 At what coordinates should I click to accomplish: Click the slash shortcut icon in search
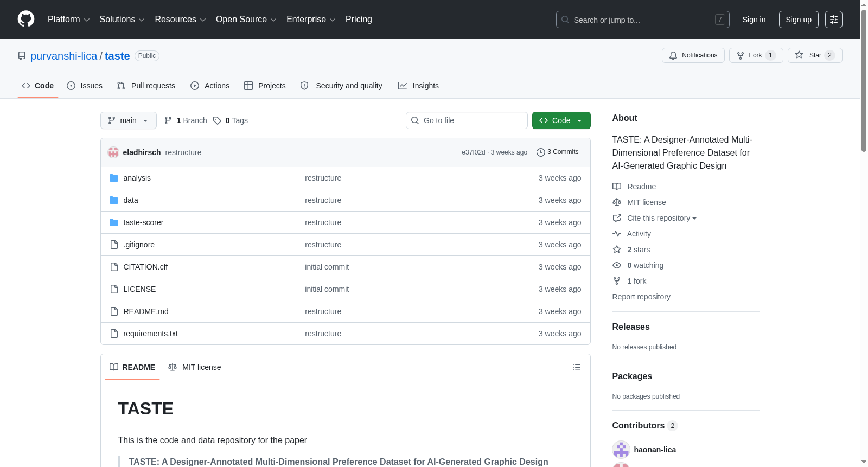[x=720, y=20]
